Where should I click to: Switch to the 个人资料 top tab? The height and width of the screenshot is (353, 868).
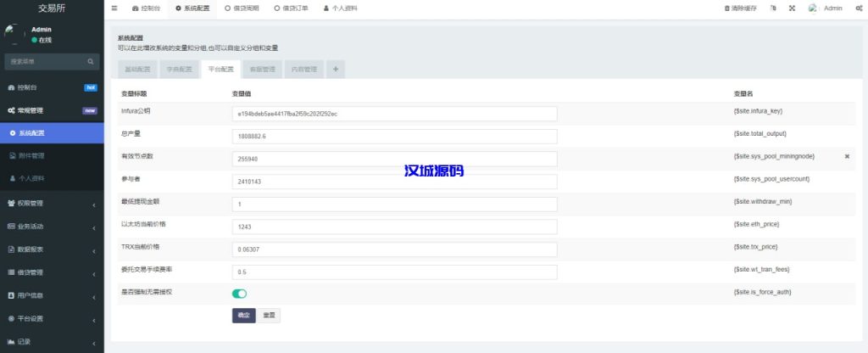point(341,8)
